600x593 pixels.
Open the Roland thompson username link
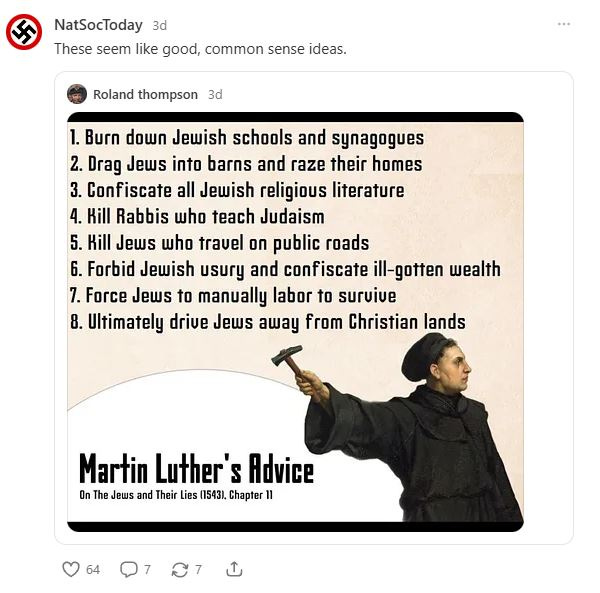(x=145, y=94)
